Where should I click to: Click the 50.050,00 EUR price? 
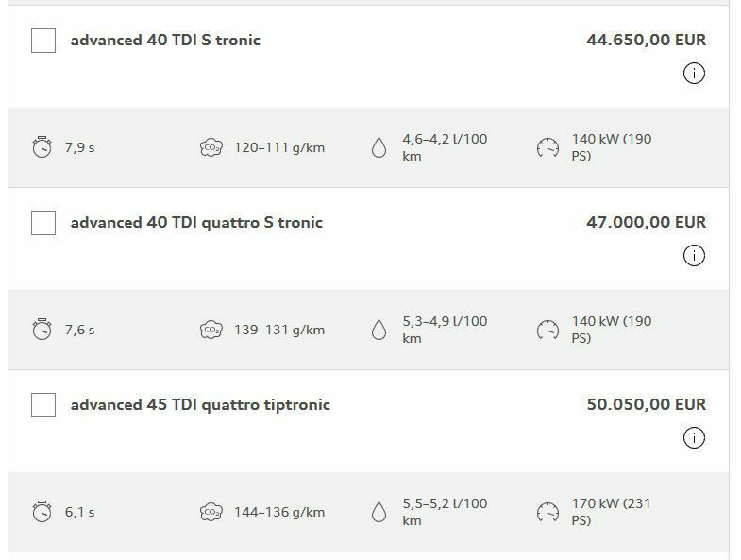click(646, 405)
